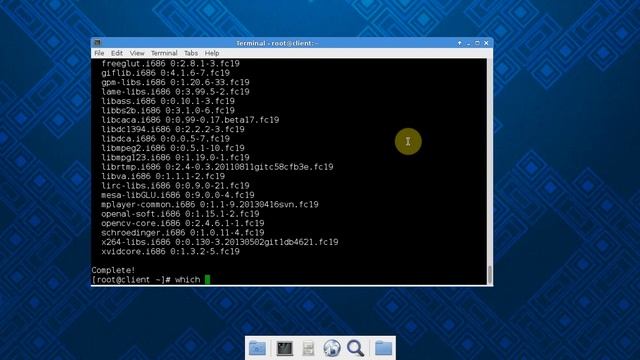
Task: Open the file manager cabinet icon in dock
Action: (308, 348)
